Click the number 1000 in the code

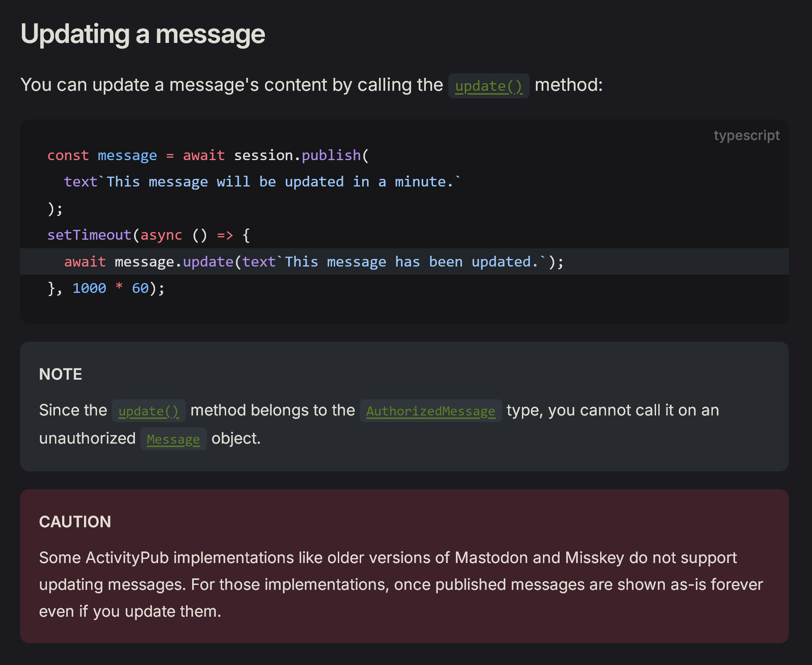pos(89,288)
